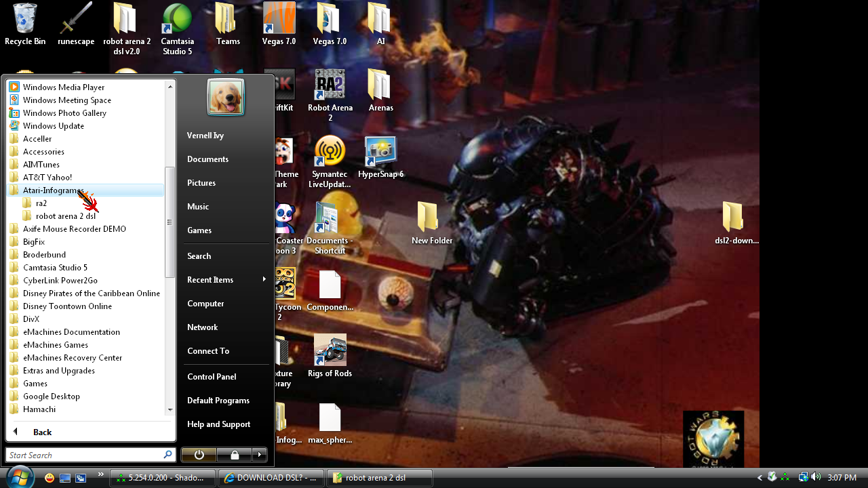
Task: Click the power button in Start menu
Action: pos(199,455)
